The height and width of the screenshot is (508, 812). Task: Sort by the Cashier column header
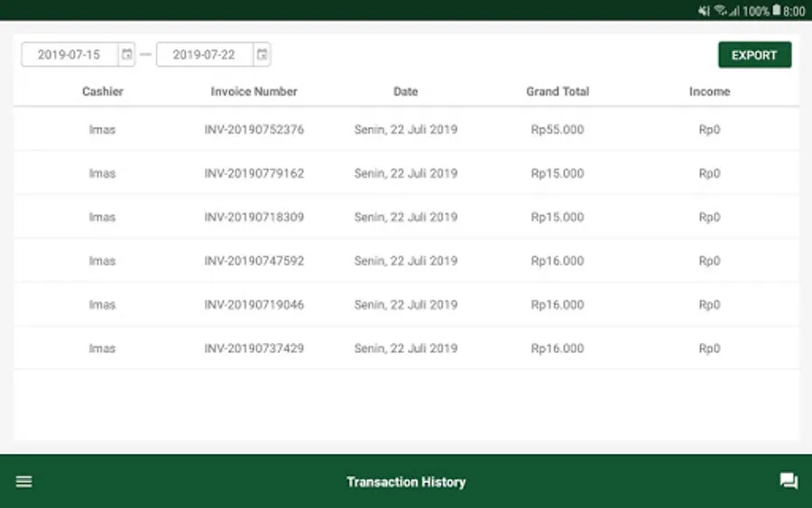[x=103, y=91]
